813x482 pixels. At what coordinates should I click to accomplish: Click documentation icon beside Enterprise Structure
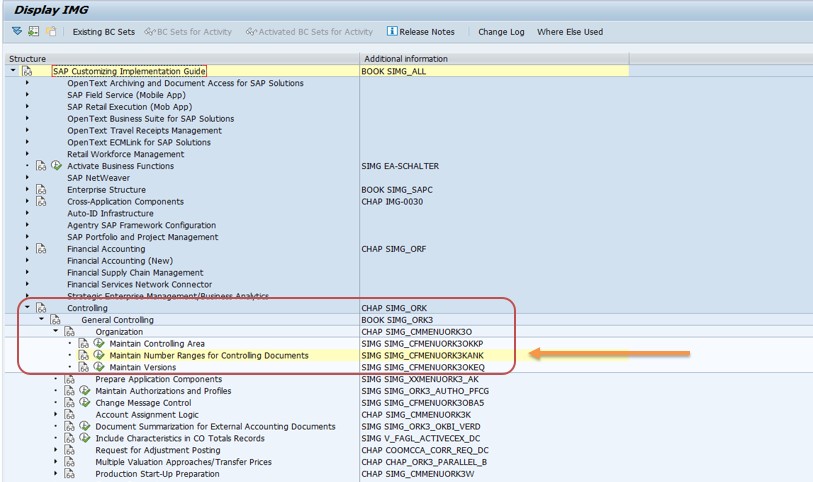point(41,190)
